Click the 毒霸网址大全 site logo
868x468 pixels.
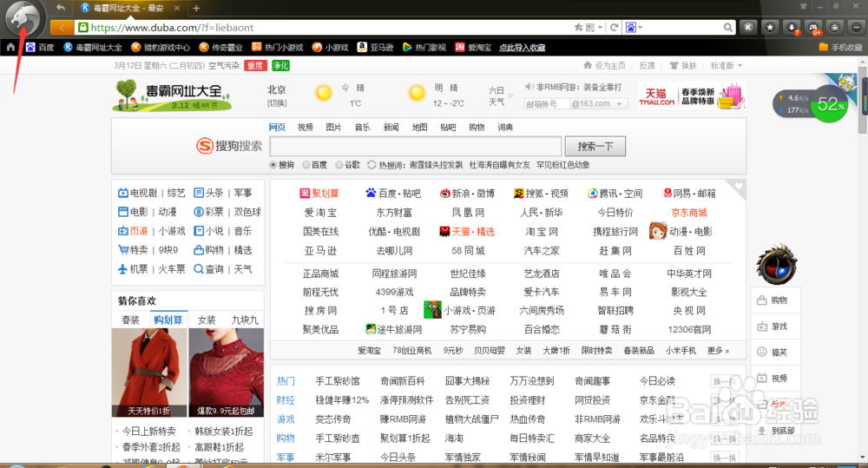(x=172, y=95)
